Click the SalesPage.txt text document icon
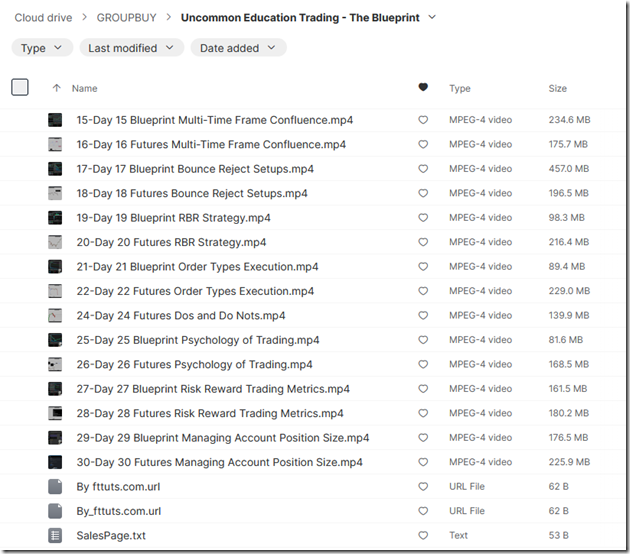Image resolution: width=630 pixels, height=554 pixels. point(55,536)
